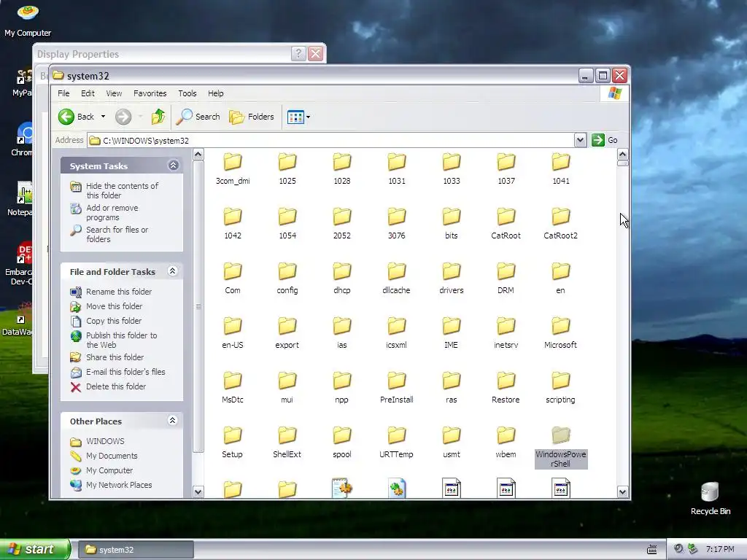Select the 3com_dmi folder

(x=233, y=168)
